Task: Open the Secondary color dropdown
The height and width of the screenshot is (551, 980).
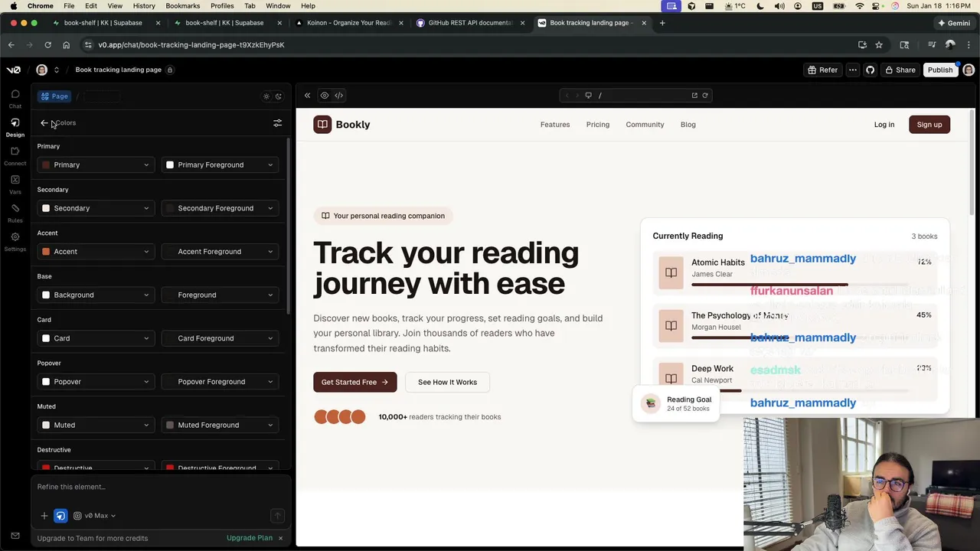Action: (96, 208)
